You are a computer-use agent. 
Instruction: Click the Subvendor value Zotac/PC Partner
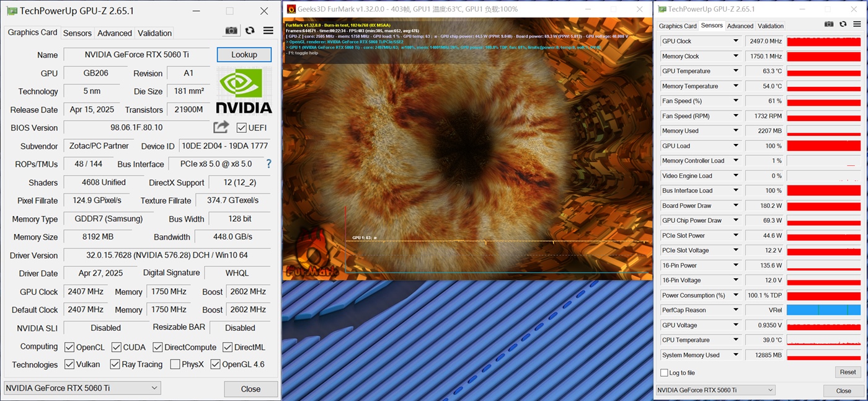pyautogui.click(x=99, y=146)
